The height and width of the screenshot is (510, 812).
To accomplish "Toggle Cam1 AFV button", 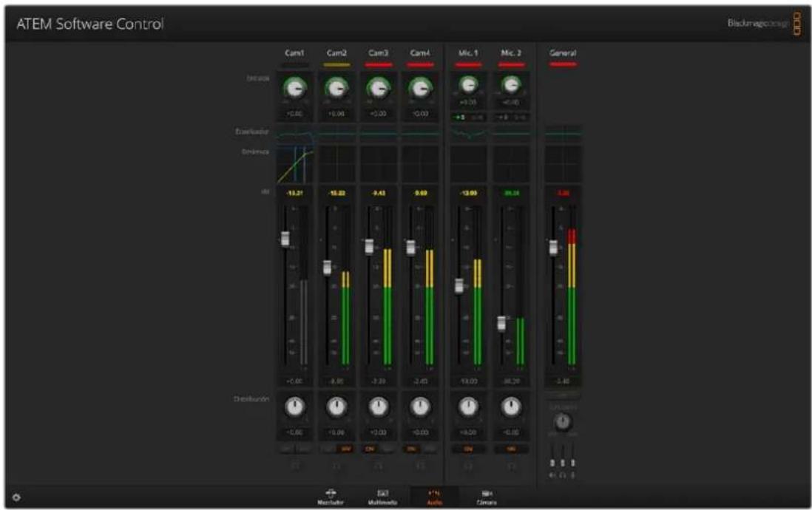I will pos(303,449).
